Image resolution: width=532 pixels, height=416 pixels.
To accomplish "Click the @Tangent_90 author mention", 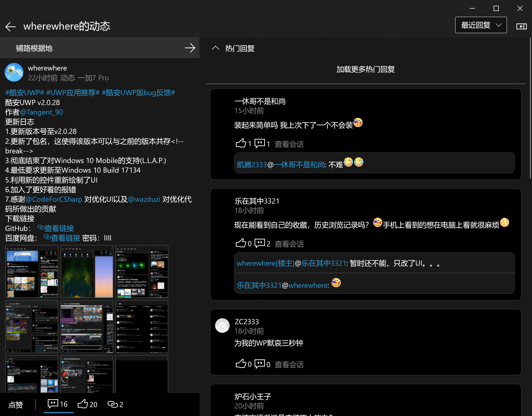I will [42, 112].
